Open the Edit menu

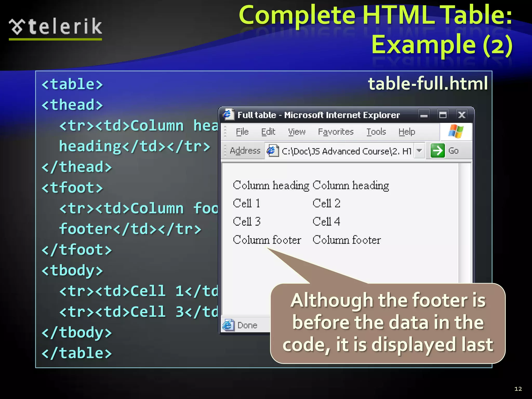point(268,132)
